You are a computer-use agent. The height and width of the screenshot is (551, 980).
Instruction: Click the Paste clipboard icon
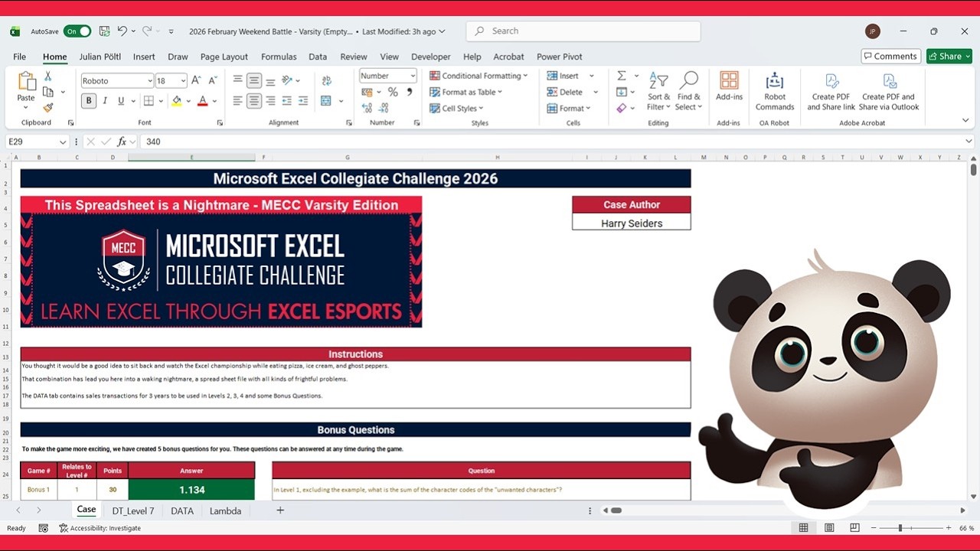pyautogui.click(x=26, y=81)
